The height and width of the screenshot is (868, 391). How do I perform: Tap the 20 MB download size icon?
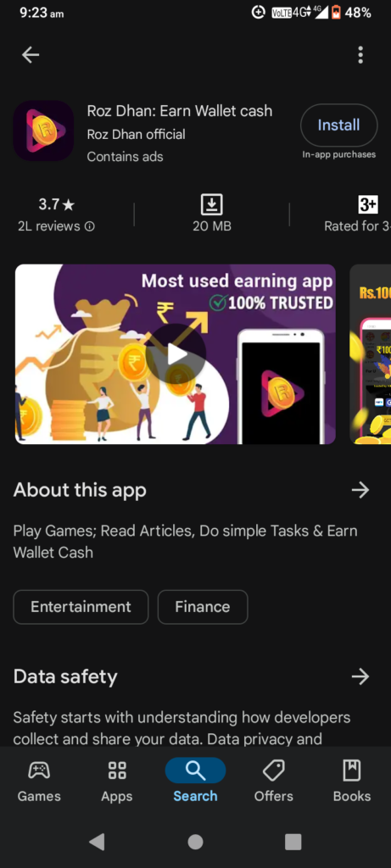(211, 204)
